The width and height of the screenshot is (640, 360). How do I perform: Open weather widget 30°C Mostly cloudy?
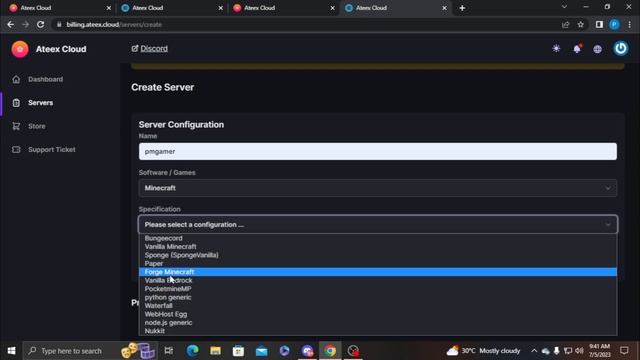click(484, 351)
